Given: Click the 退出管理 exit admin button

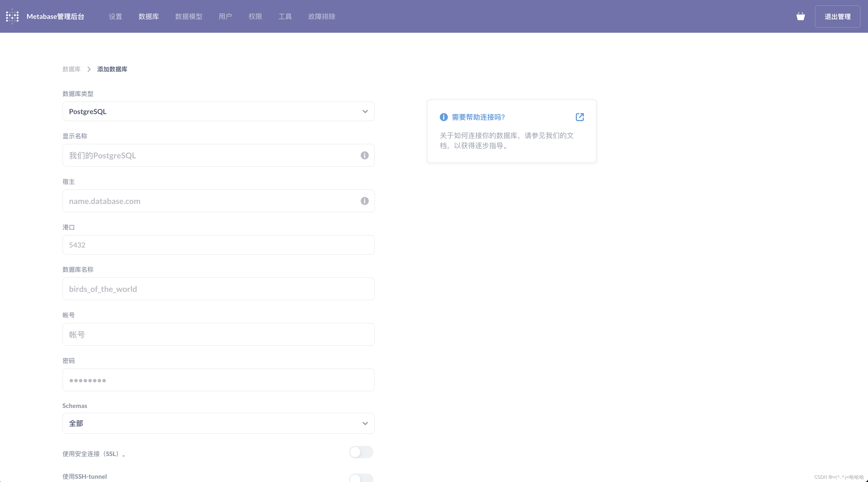Looking at the screenshot, I should tap(837, 17).
